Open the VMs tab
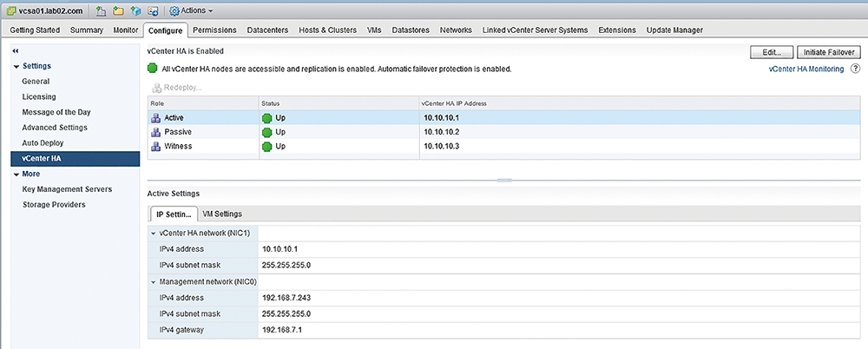868x349 pixels. pyautogui.click(x=374, y=30)
